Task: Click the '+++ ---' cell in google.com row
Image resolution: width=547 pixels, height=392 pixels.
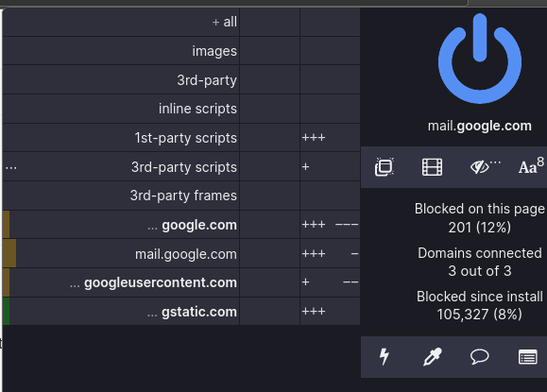Action: (330, 225)
